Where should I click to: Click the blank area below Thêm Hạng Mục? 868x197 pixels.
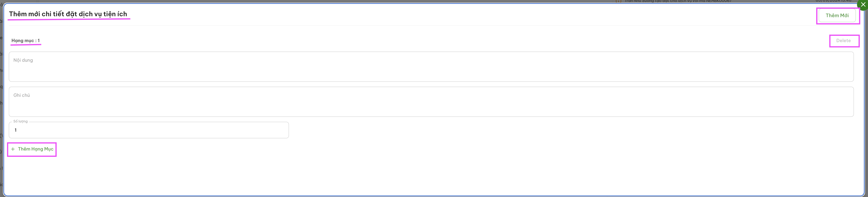click(431, 175)
